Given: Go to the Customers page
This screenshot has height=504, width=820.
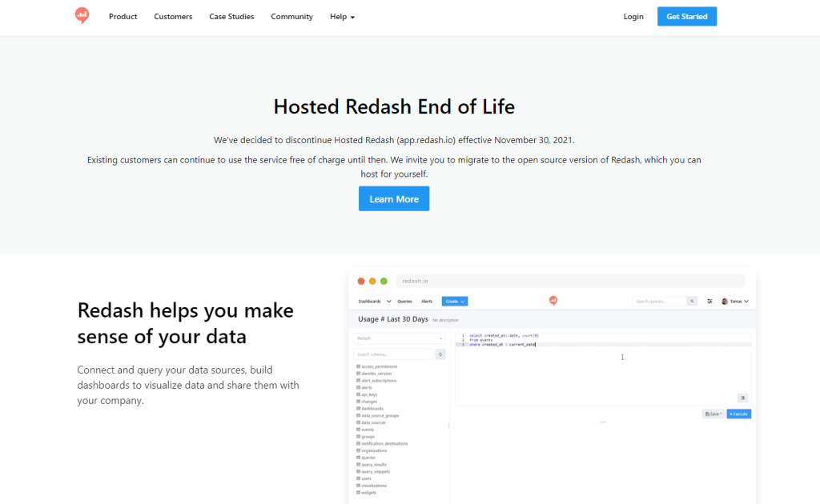Looking at the screenshot, I should (x=173, y=17).
